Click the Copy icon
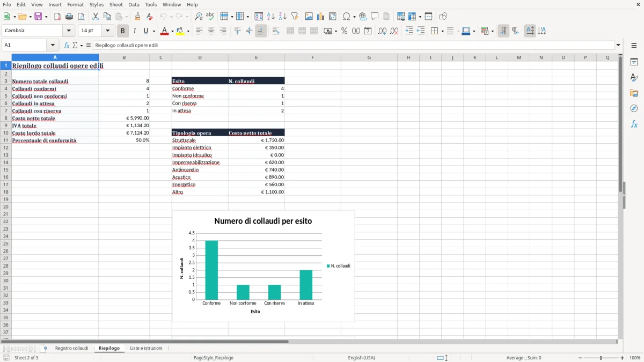Screen dimensions: 644x362 pos(107,17)
